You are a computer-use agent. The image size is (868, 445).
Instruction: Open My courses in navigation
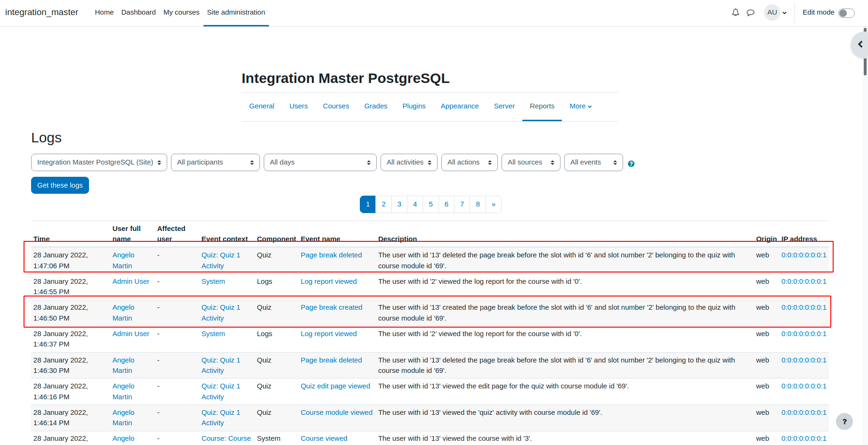(181, 12)
